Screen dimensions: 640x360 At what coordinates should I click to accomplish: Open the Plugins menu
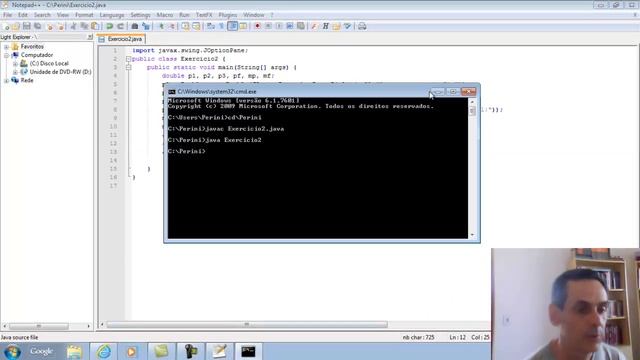228,15
